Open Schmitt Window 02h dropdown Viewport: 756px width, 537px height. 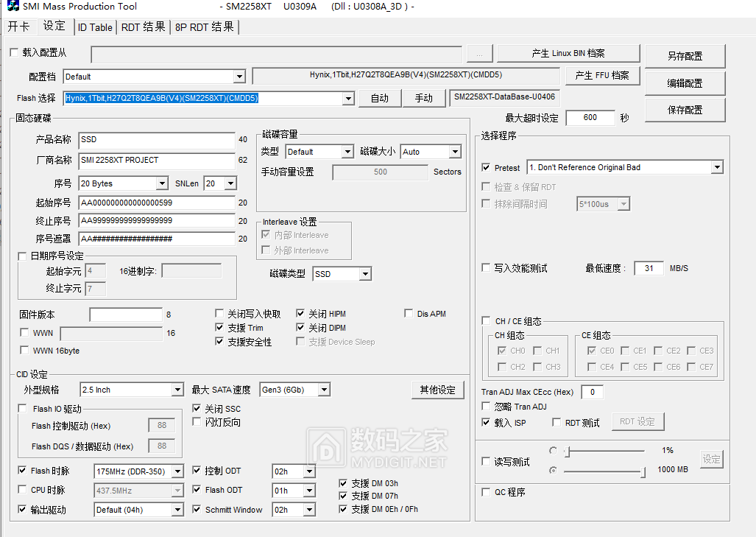coord(309,510)
